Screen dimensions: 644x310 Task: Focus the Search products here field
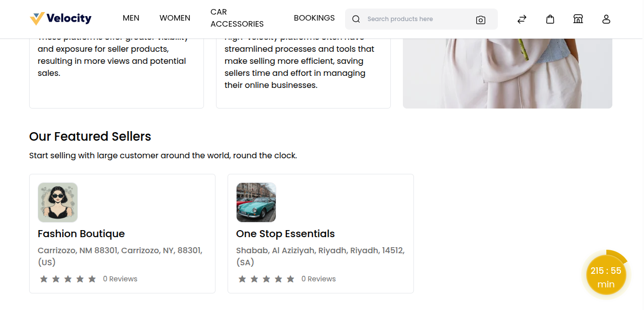[417, 19]
